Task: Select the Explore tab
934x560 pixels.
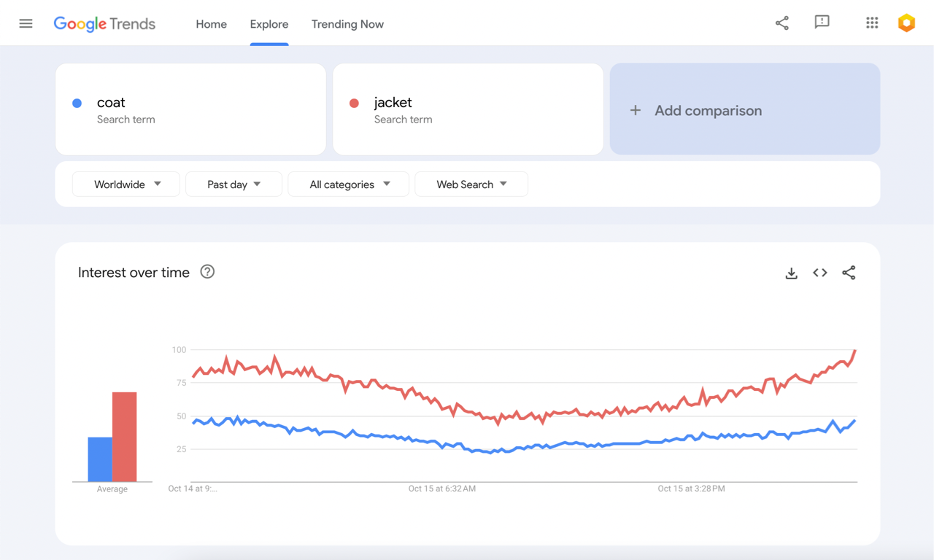Action: point(269,24)
